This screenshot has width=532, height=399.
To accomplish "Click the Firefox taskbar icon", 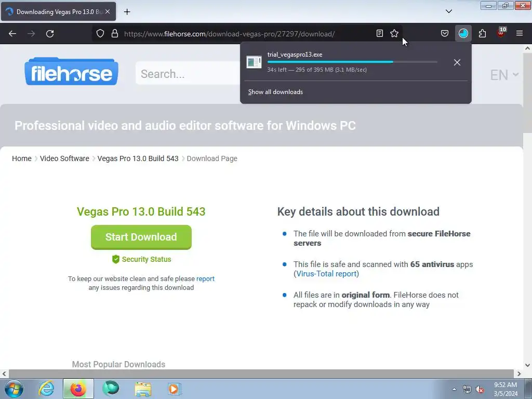I will [78, 389].
